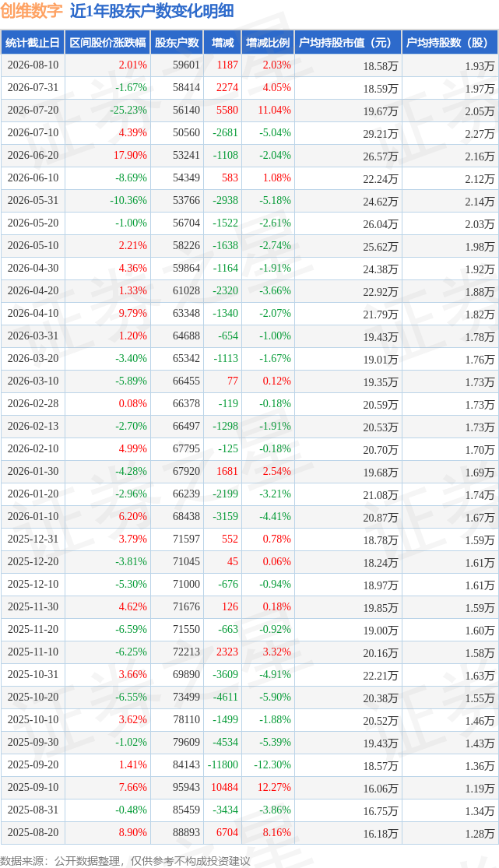Click the -11800 change value
This screenshot has width=499, height=868.
pos(223,764)
